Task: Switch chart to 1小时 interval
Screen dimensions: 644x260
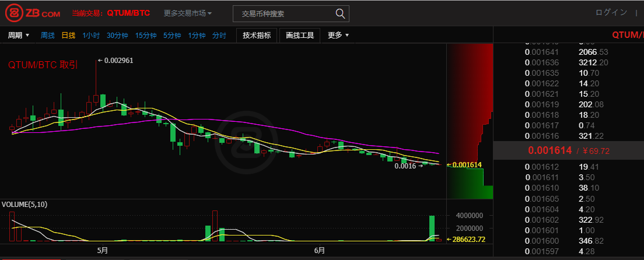Action: 91,36
